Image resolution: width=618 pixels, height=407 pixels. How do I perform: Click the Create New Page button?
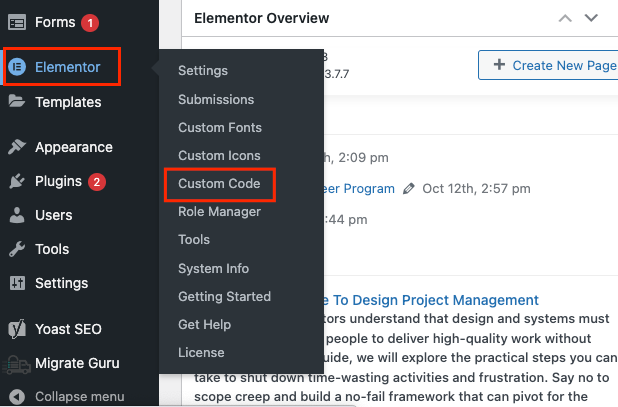(548, 66)
